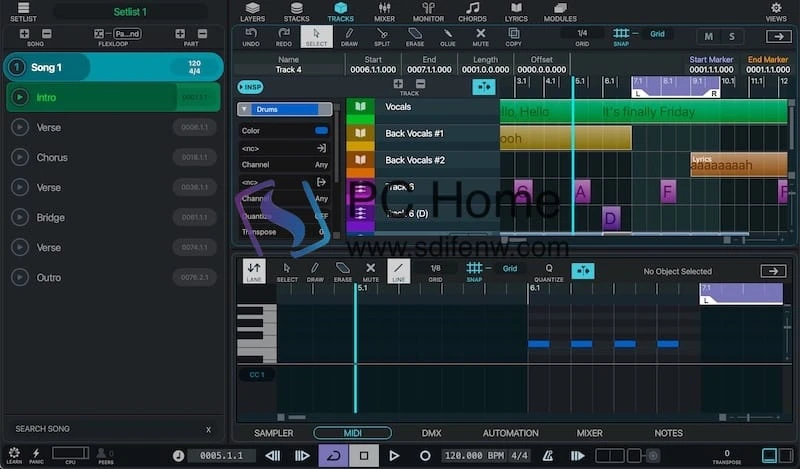This screenshot has width=800, height=469.
Task: Switch to the Notes tab
Action: coord(668,433)
